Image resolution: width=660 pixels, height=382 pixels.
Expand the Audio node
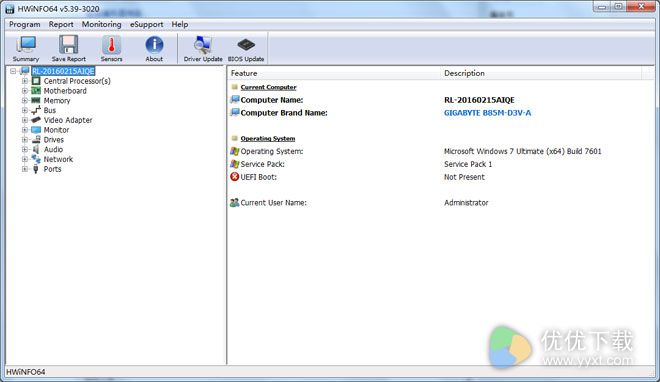point(25,149)
